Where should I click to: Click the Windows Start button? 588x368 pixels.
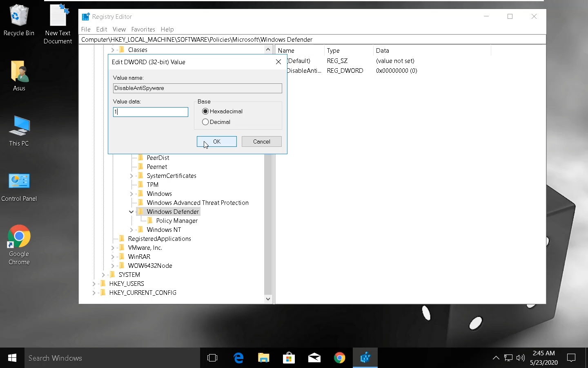(x=12, y=358)
